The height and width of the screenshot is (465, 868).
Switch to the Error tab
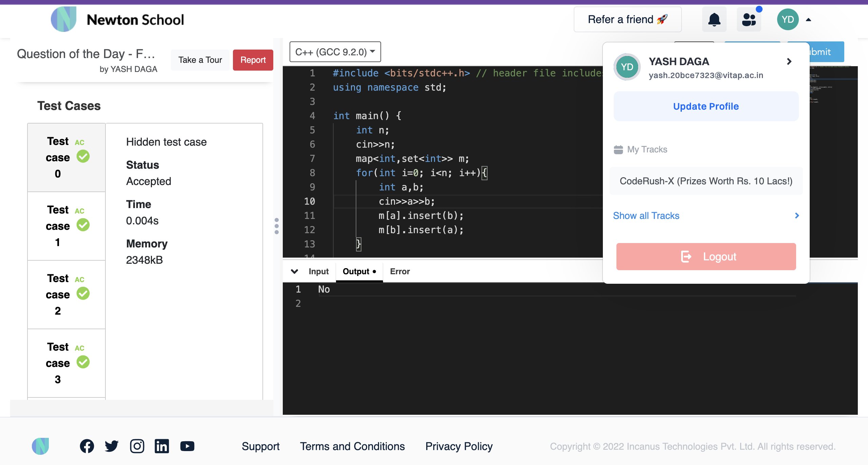tap(400, 271)
